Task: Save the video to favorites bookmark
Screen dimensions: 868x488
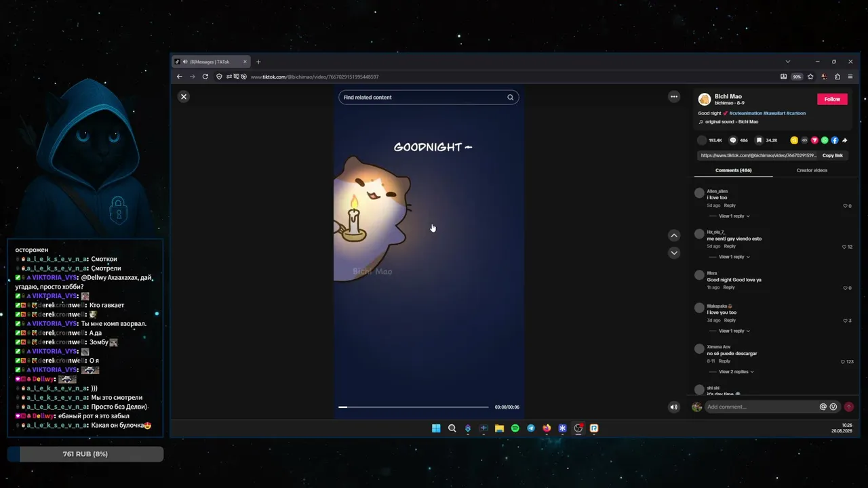Action: tap(760, 140)
